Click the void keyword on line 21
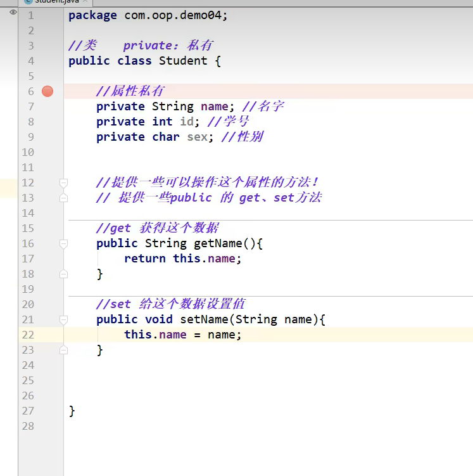The height and width of the screenshot is (476, 473). [x=159, y=319]
